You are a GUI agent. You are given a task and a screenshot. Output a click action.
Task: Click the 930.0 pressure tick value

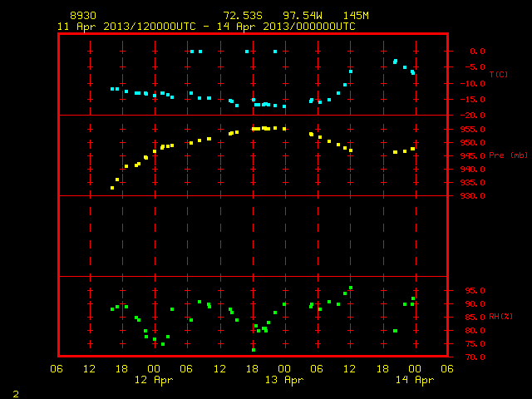tap(472, 196)
